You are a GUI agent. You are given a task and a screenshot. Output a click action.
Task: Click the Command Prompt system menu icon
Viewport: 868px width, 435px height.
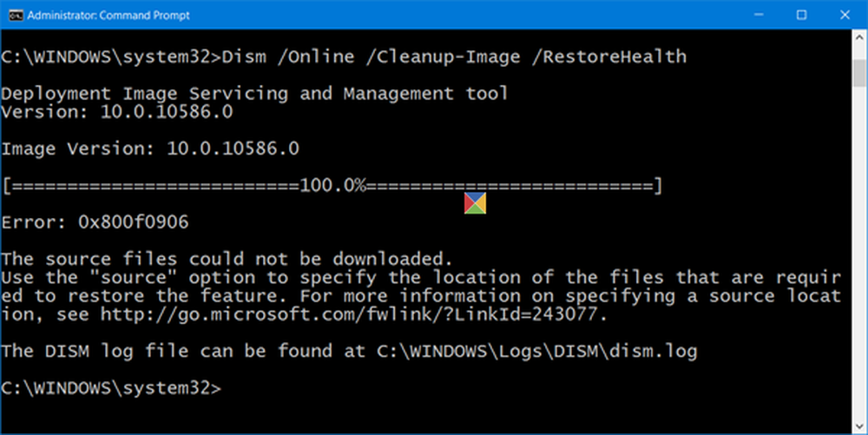pos(16,15)
